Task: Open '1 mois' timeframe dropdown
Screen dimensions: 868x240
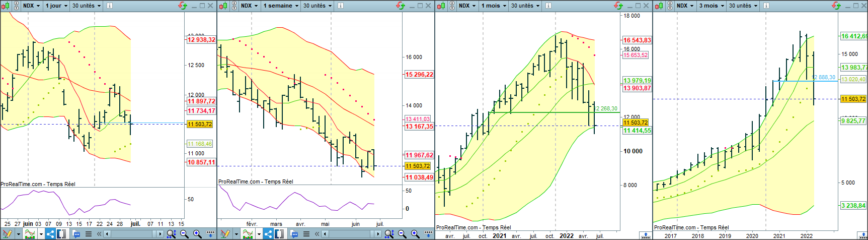Action: (493, 6)
